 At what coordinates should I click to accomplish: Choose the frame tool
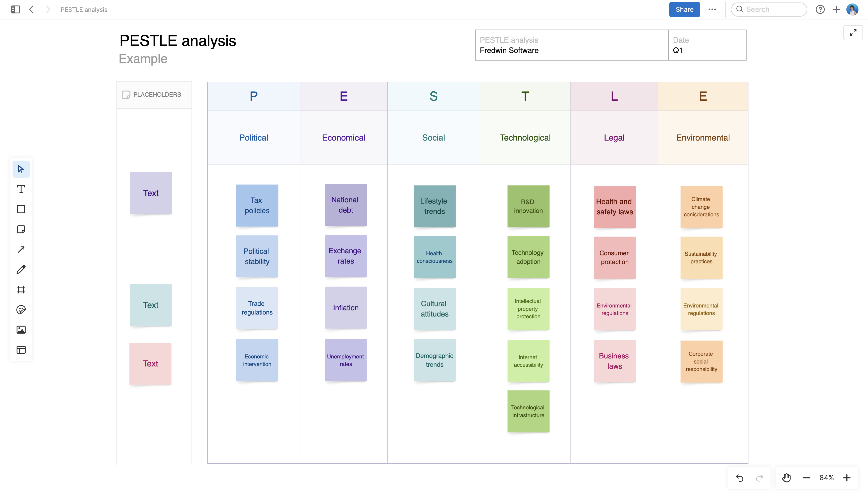pos(21,290)
